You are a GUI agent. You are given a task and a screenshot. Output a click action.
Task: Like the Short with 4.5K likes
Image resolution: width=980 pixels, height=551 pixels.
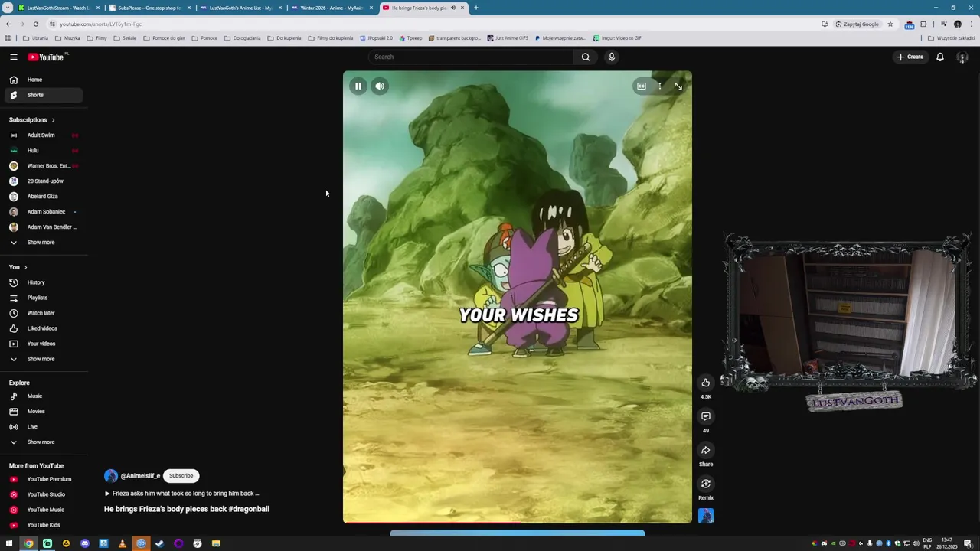click(x=706, y=383)
